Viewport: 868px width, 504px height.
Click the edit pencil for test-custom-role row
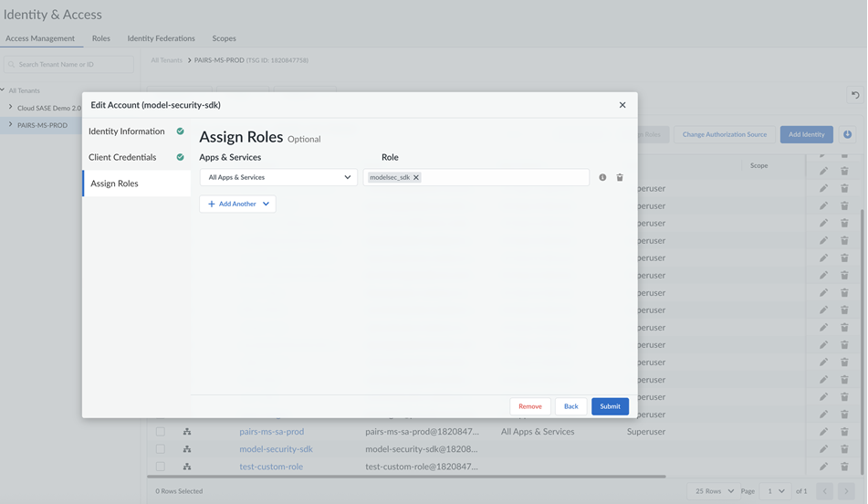pyautogui.click(x=823, y=467)
